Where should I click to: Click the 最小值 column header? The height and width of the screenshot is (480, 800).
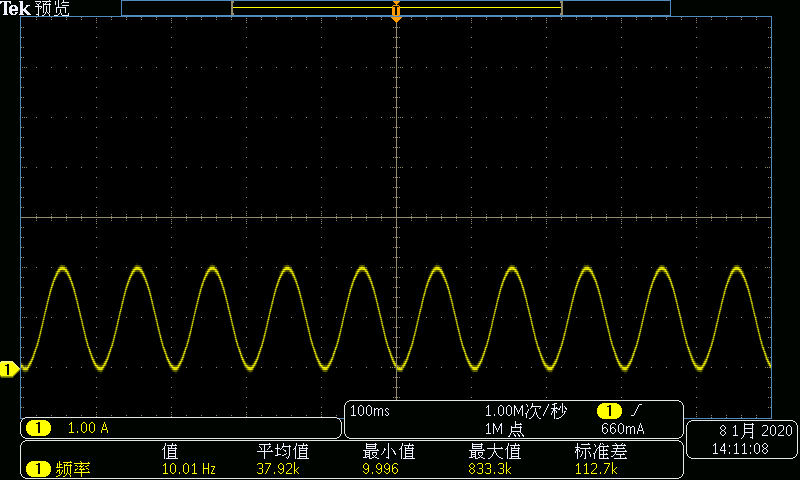click(x=389, y=451)
